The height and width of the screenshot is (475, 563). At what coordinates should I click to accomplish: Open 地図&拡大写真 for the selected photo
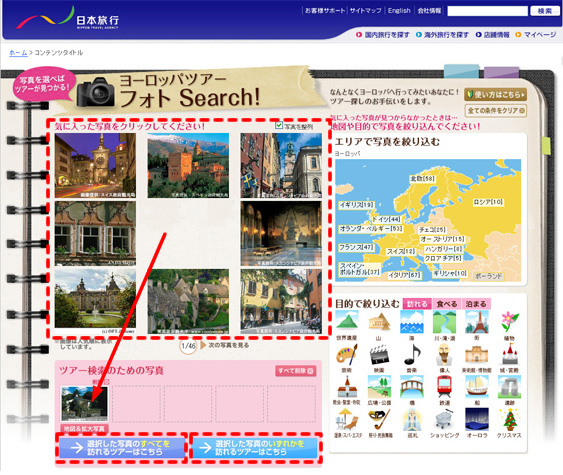[x=84, y=429]
